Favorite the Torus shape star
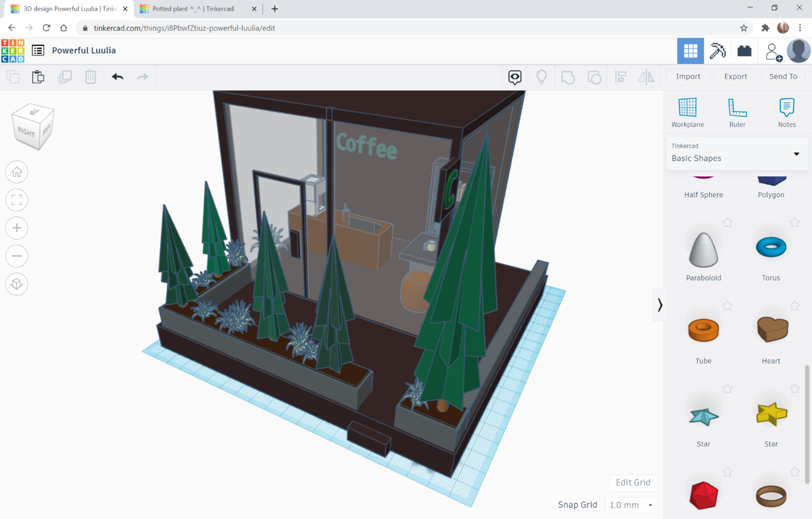 click(x=795, y=222)
